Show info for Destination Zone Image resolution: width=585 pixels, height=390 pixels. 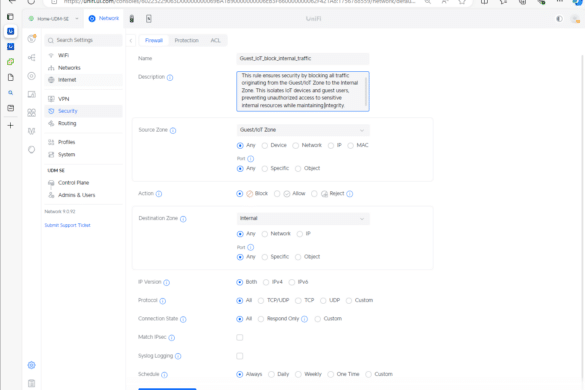point(183,219)
